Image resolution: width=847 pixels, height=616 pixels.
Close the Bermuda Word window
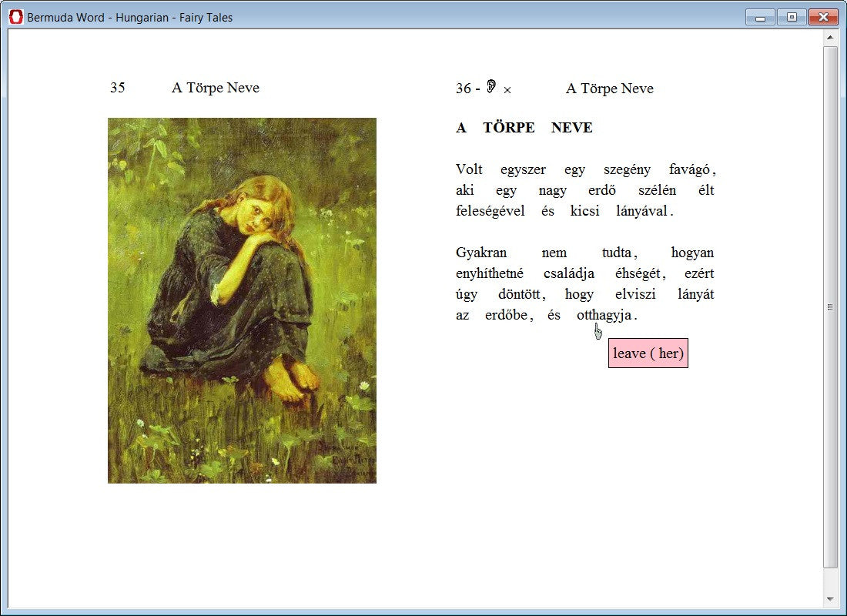823,17
